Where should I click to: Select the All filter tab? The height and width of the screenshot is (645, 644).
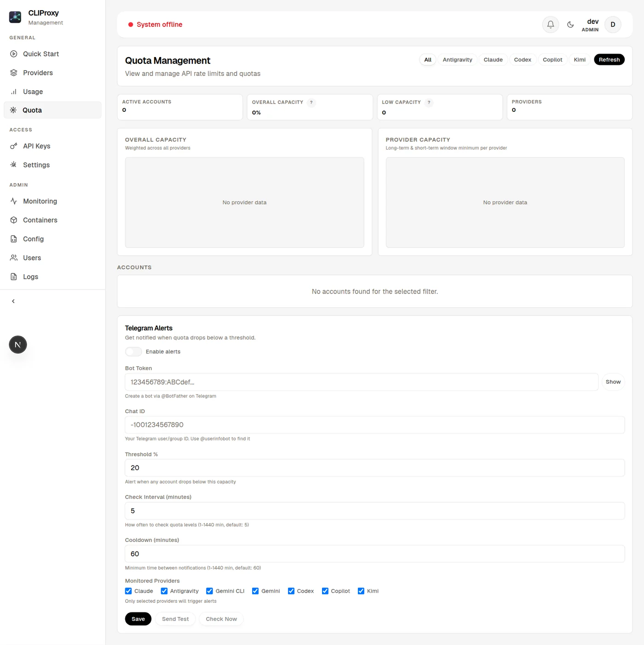[428, 60]
